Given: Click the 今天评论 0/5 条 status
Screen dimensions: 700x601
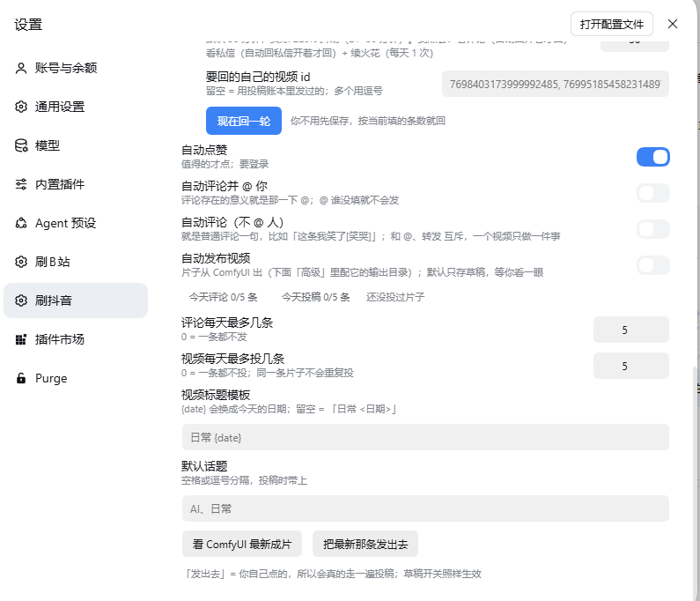Looking at the screenshot, I should point(224,297).
